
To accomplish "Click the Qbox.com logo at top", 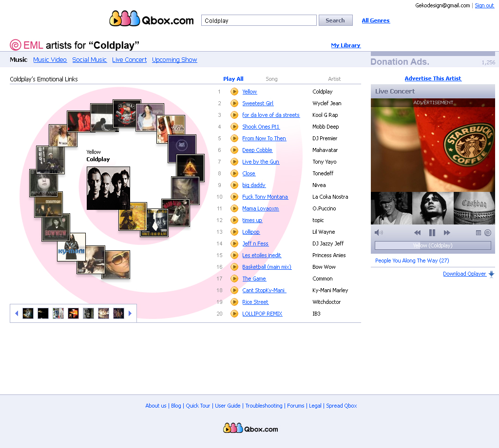I will [152, 19].
